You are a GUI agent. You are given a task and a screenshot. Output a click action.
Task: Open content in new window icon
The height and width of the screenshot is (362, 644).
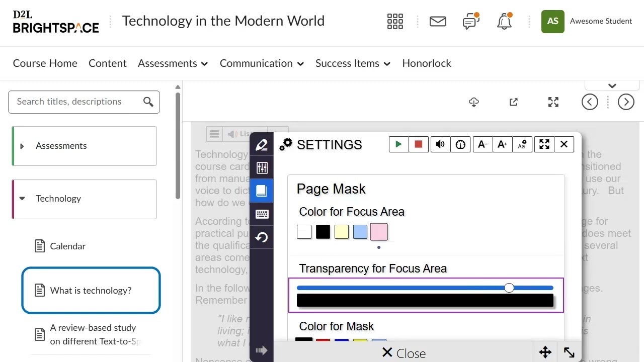[514, 102]
